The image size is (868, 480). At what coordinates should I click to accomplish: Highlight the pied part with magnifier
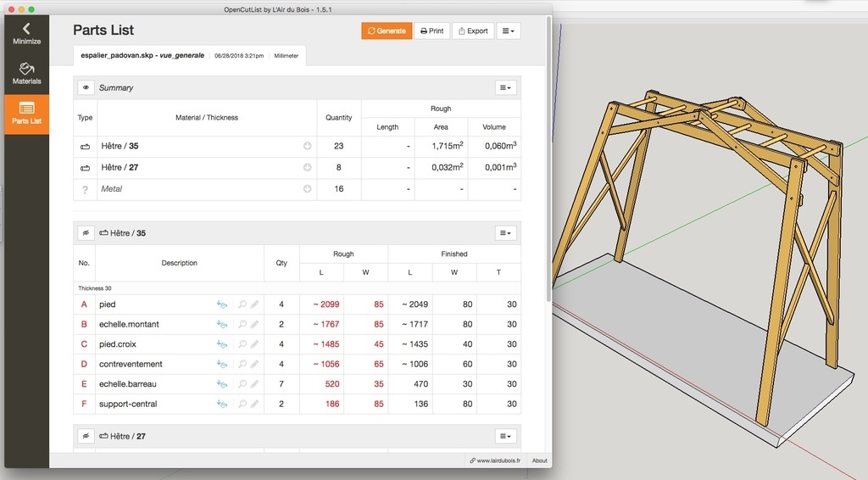242,304
